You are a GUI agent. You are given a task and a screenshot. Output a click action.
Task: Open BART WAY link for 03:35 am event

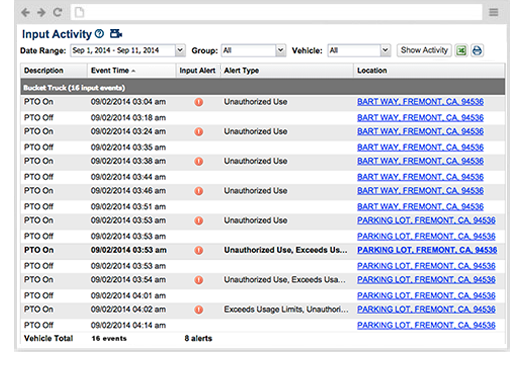tap(420, 147)
